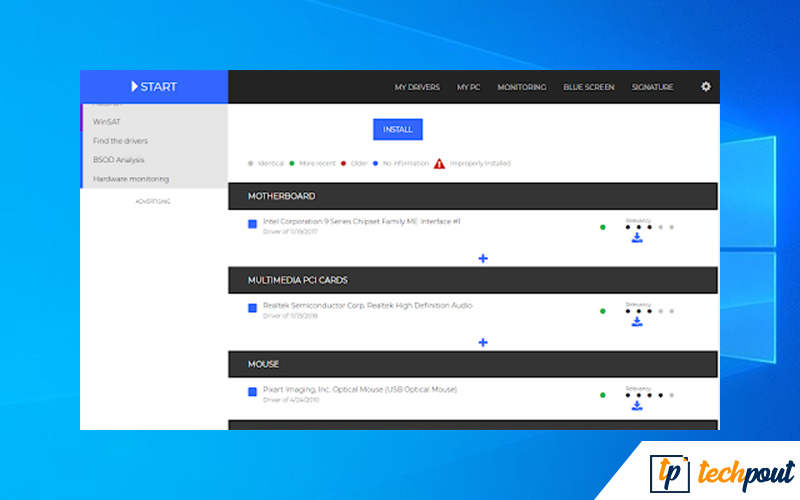This screenshot has height=500, width=800.
Task: Click the Improperly Installed warning triangle icon
Action: [439, 163]
